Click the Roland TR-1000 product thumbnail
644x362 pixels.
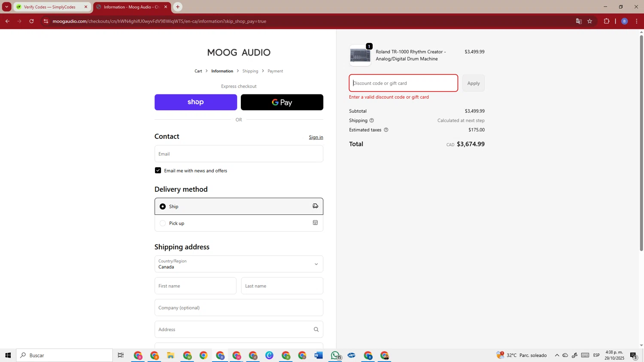click(x=360, y=55)
